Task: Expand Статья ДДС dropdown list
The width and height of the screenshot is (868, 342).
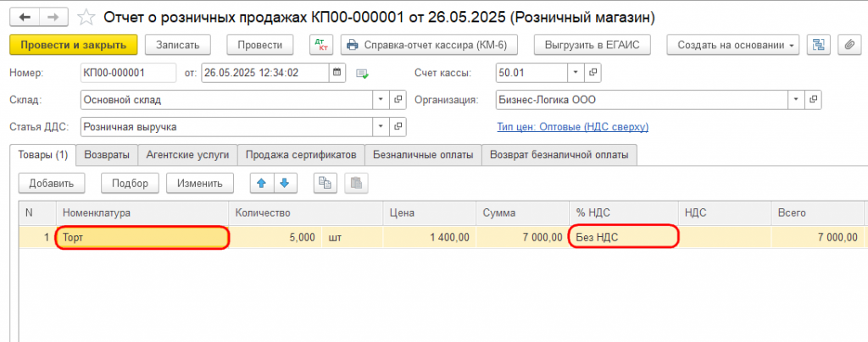Action: coord(381,127)
